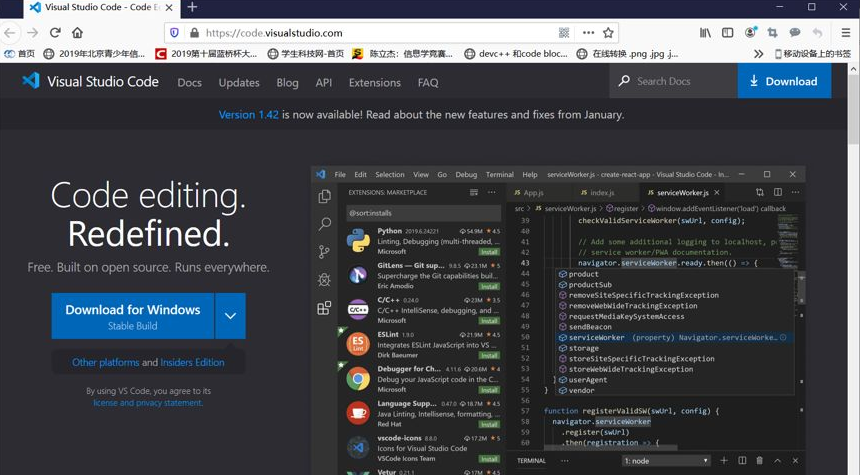Open the Updates navigation item
The width and height of the screenshot is (860, 475).
click(x=239, y=82)
